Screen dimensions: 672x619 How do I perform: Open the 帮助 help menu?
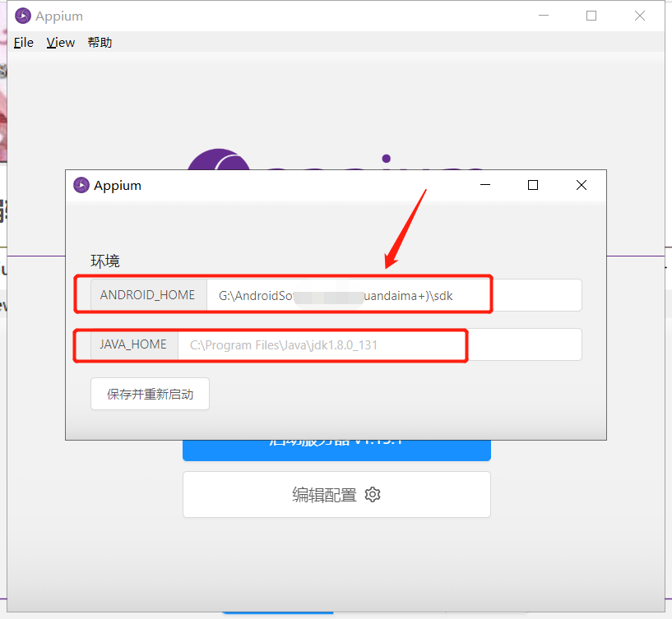(x=99, y=42)
